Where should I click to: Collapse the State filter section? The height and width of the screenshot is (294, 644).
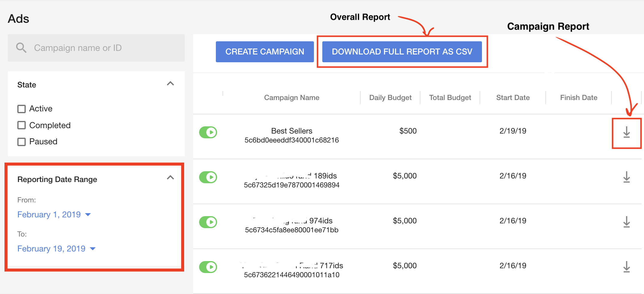170,84
